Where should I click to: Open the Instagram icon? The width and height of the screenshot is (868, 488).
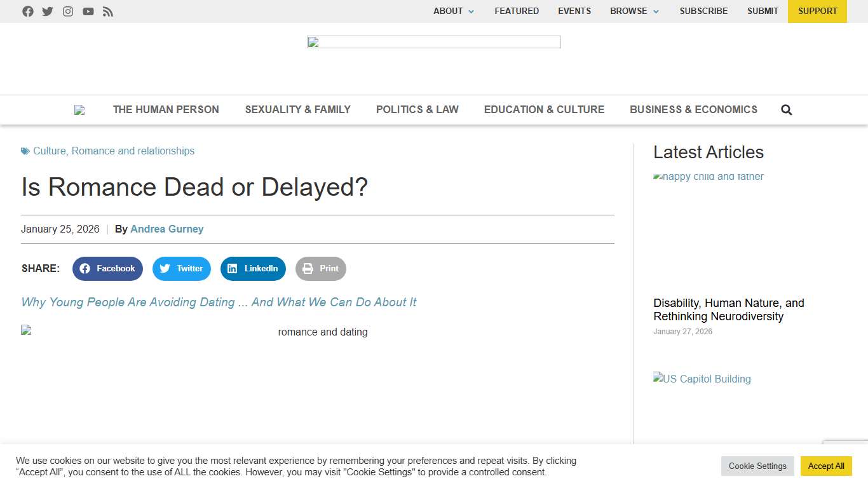(68, 11)
